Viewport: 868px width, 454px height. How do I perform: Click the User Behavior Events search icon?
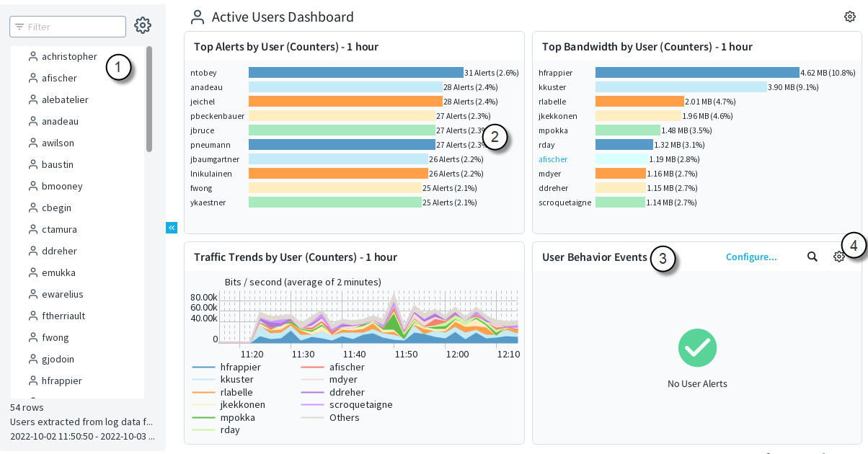[x=812, y=257]
